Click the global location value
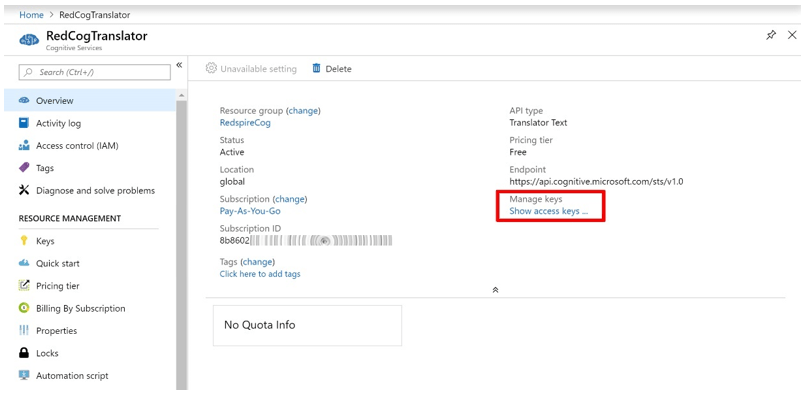Image resolution: width=804 pixels, height=406 pixels. (232, 181)
